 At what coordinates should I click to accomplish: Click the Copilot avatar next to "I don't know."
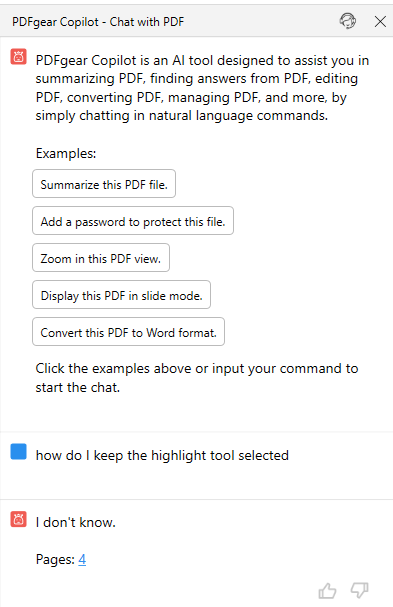(x=18, y=519)
